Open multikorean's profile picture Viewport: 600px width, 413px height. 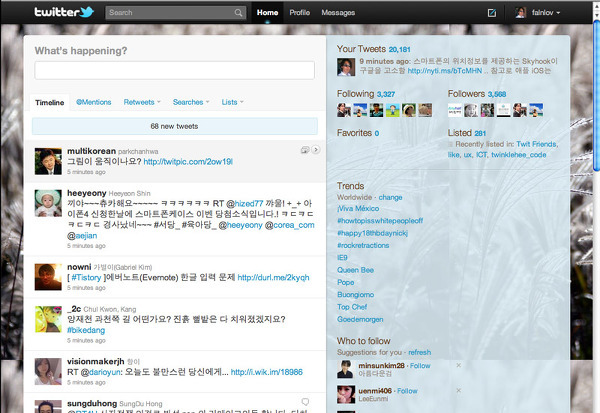coord(48,162)
